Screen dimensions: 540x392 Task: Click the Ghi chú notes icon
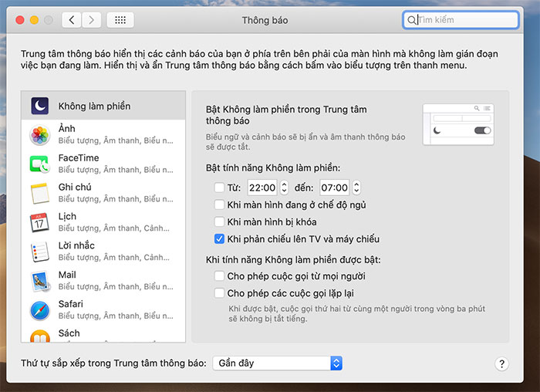click(40, 193)
